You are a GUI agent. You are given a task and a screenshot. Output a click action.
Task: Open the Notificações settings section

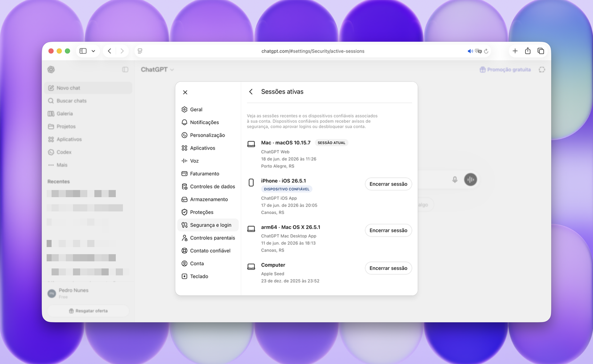(x=208, y=122)
